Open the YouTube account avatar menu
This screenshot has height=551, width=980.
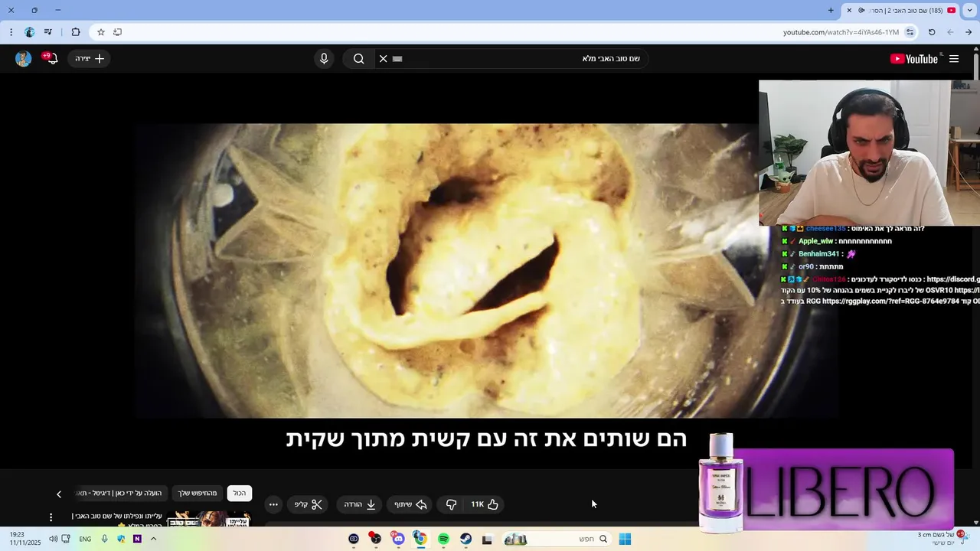point(23,59)
